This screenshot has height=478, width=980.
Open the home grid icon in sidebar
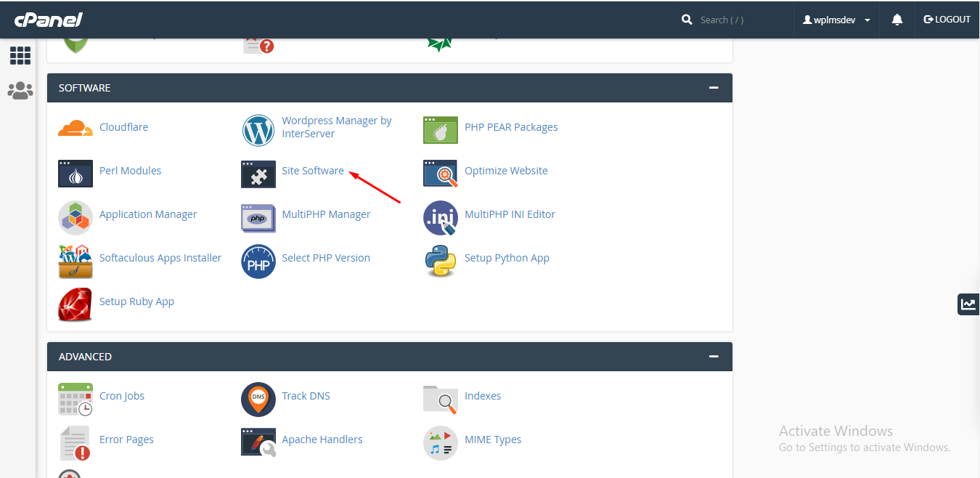[x=20, y=56]
